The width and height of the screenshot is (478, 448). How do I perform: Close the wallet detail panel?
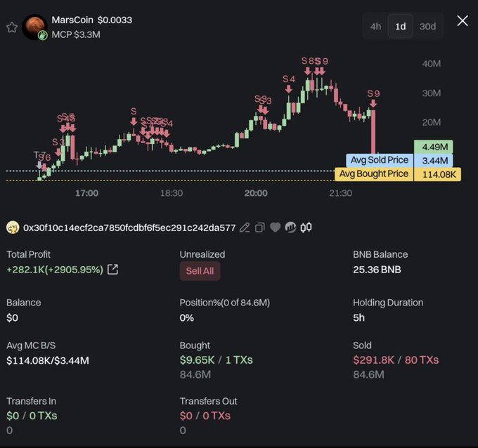point(463,21)
